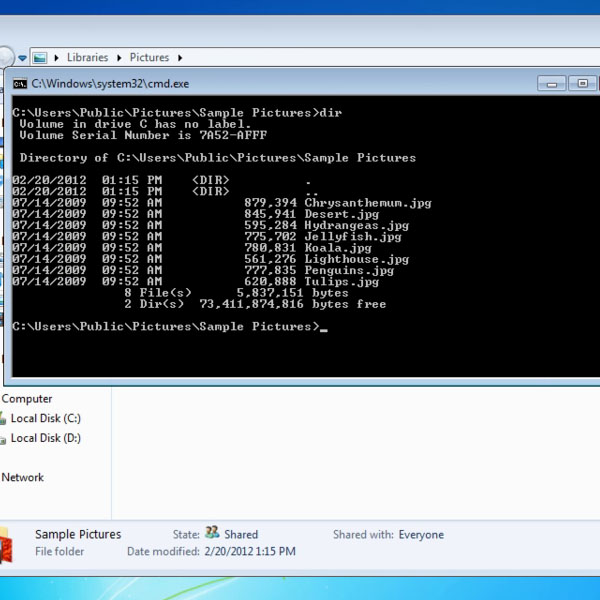The image size is (600, 600).
Task: Open the recent pages dropdown arrow
Action: pos(23,58)
